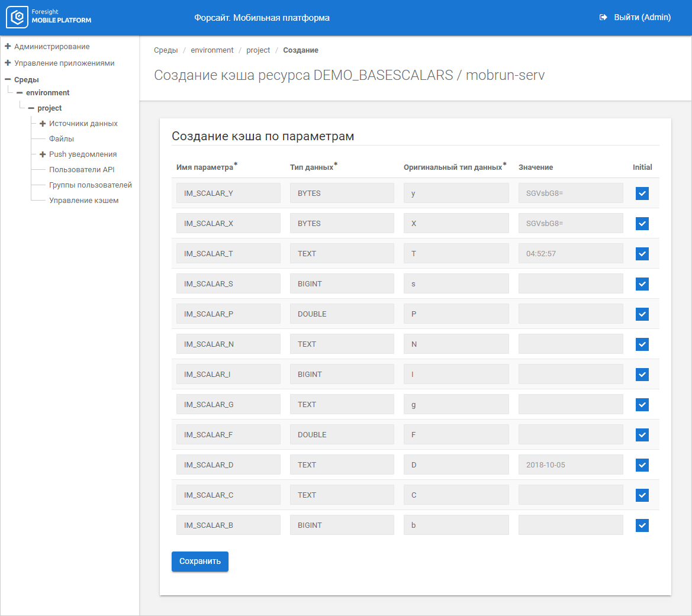Viewport: 692px width, 616px height.
Task: Navigate to Среды breadcrumb link
Action: tap(166, 50)
